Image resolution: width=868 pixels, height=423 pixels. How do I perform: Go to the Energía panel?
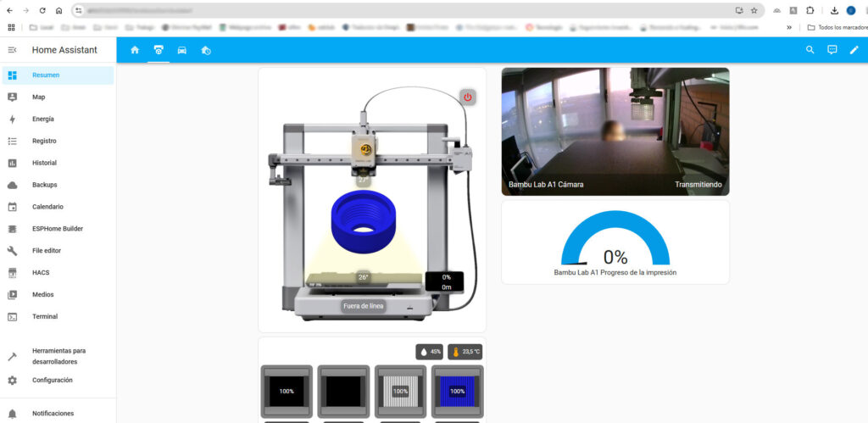pyautogui.click(x=58, y=119)
